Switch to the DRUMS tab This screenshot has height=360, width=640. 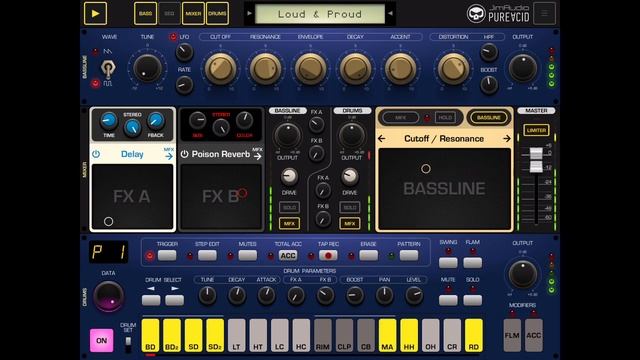point(217,13)
